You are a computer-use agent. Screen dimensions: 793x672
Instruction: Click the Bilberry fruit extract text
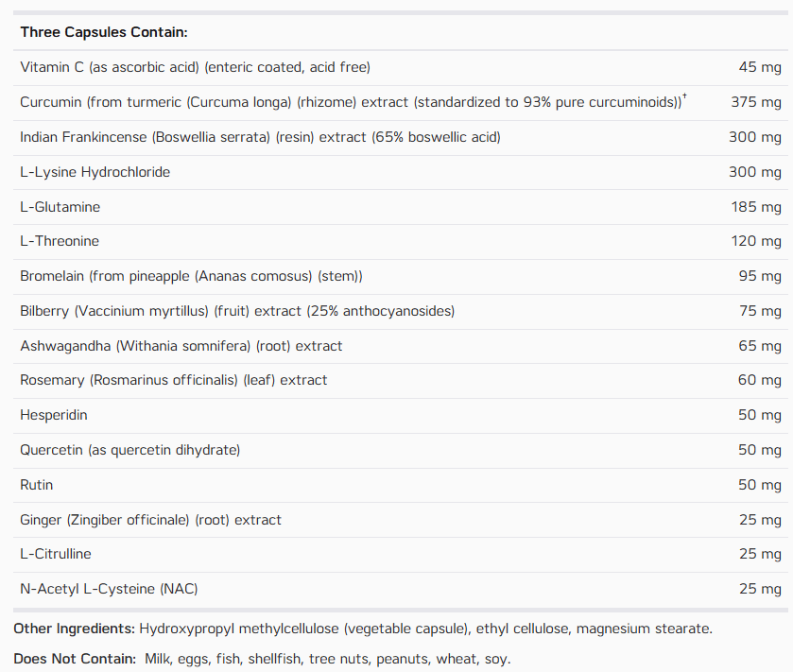pos(237,312)
